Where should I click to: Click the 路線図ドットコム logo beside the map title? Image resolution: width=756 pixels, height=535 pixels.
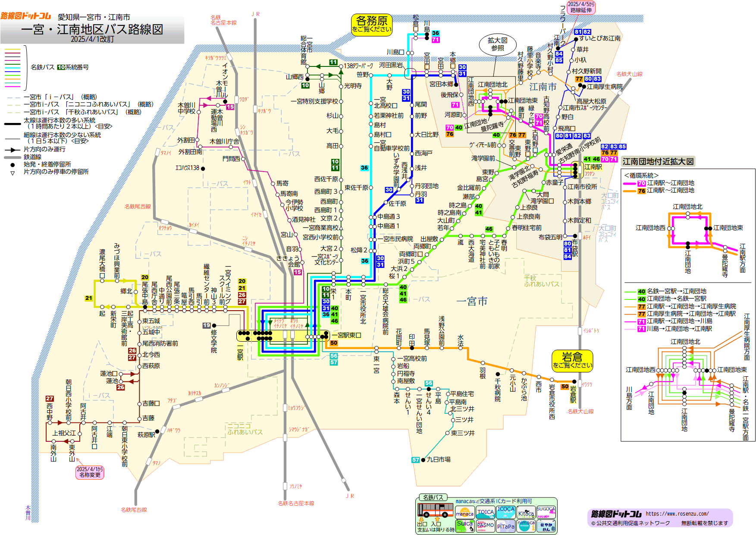(x=26, y=16)
